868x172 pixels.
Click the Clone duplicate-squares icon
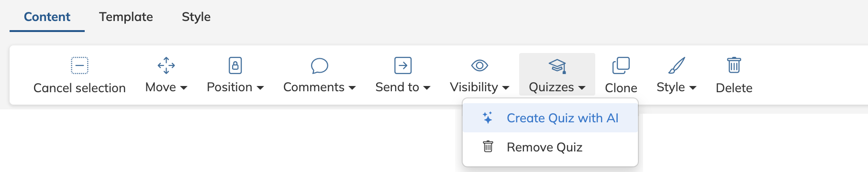(x=621, y=65)
